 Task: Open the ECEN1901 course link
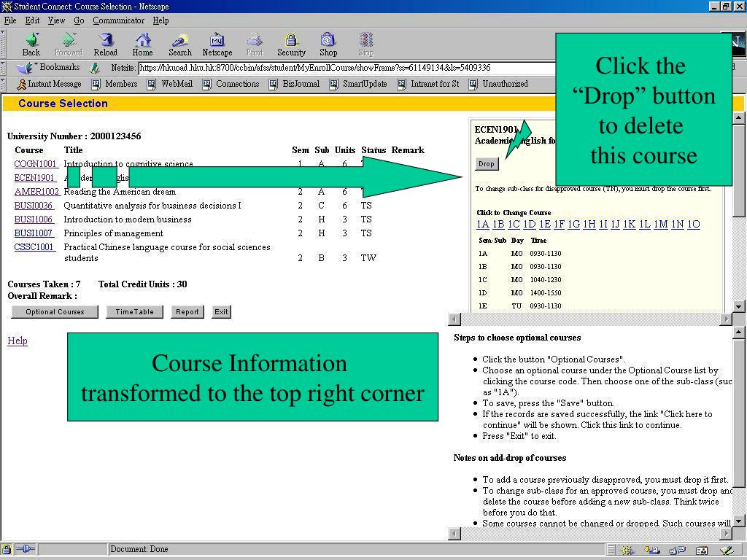(x=34, y=178)
